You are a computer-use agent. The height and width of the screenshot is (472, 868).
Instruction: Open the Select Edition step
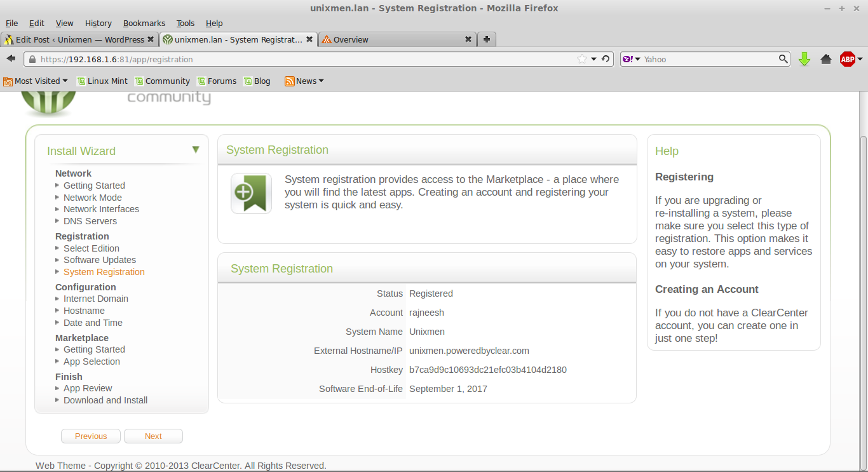pos(92,248)
